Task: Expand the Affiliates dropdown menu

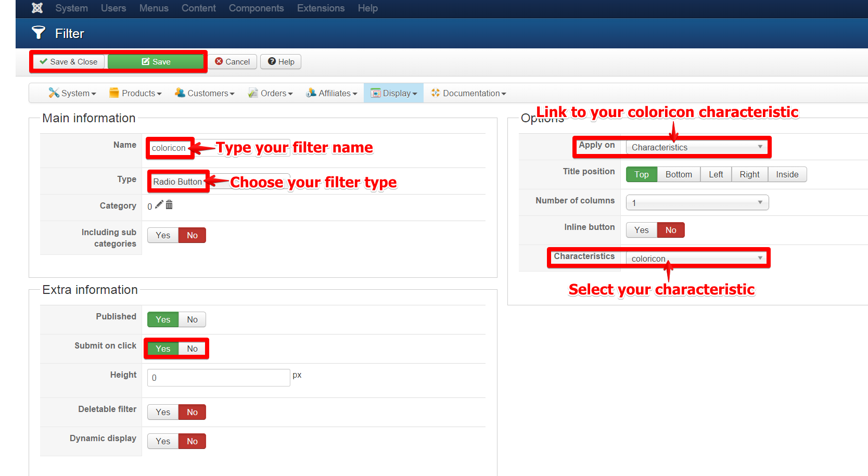Action: pyautogui.click(x=332, y=93)
